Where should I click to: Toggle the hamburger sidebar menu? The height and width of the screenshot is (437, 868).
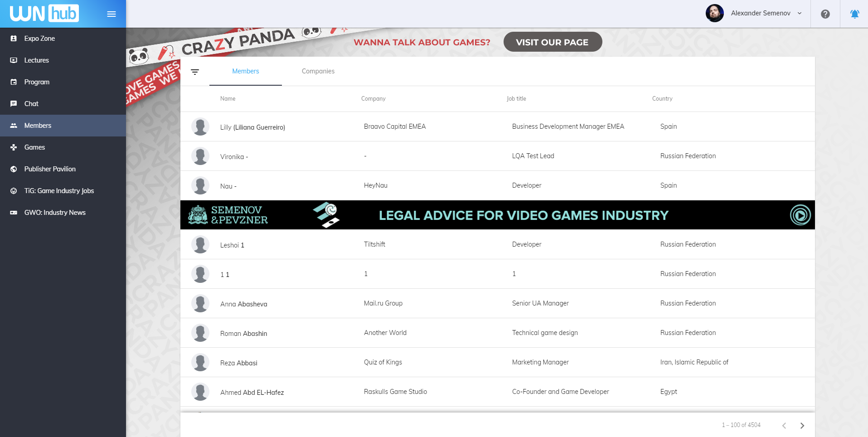click(112, 14)
